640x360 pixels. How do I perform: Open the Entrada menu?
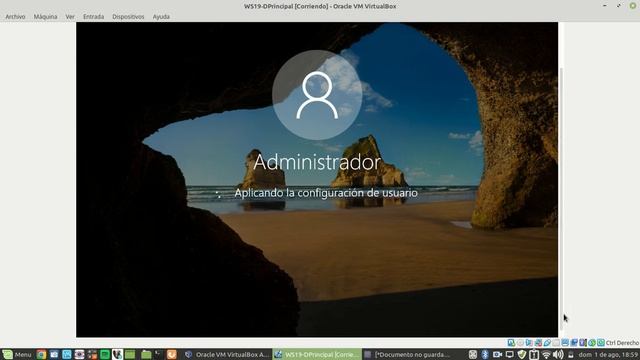[93, 17]
